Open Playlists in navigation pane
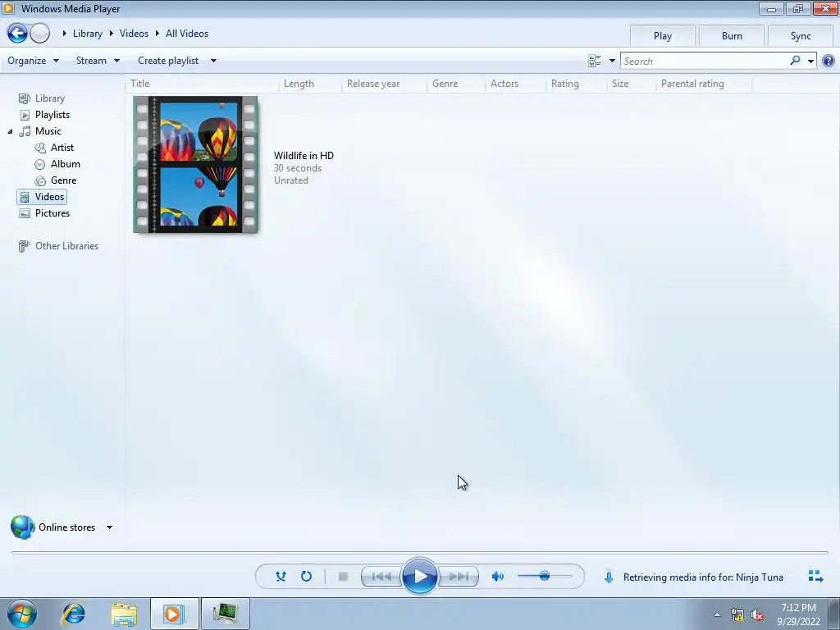 52,115
